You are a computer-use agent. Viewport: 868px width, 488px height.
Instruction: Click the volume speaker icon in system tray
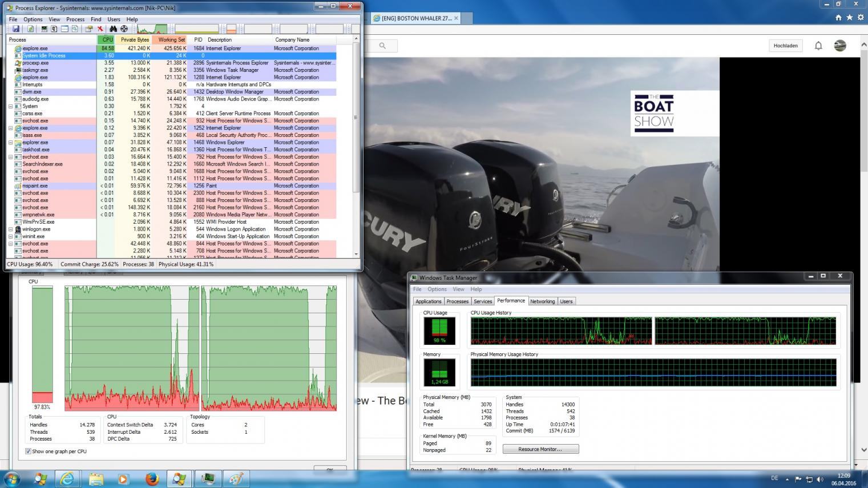click(x=820, y=479)
